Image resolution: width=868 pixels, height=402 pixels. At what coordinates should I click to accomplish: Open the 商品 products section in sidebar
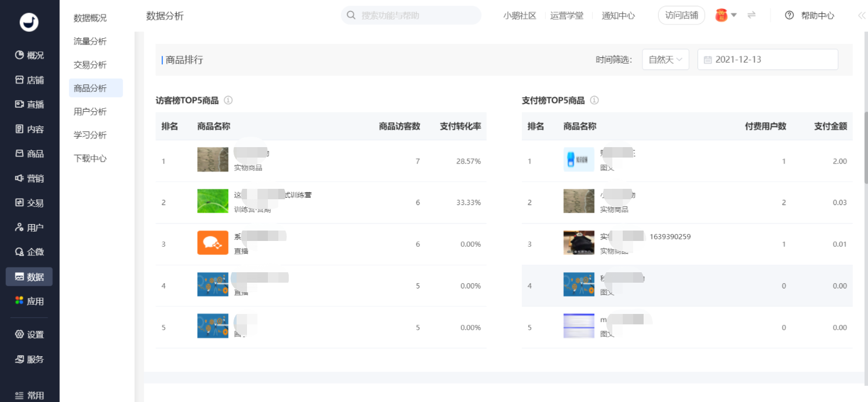(x=29, y=154)
